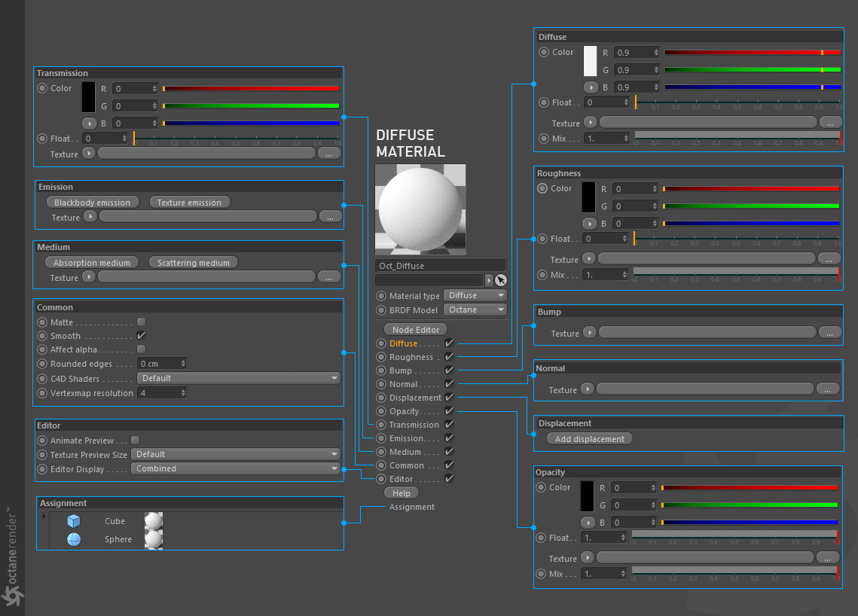858x616 pixels.
Task: Open the C4D Shaders dropdown
Action: pos(239,378)
